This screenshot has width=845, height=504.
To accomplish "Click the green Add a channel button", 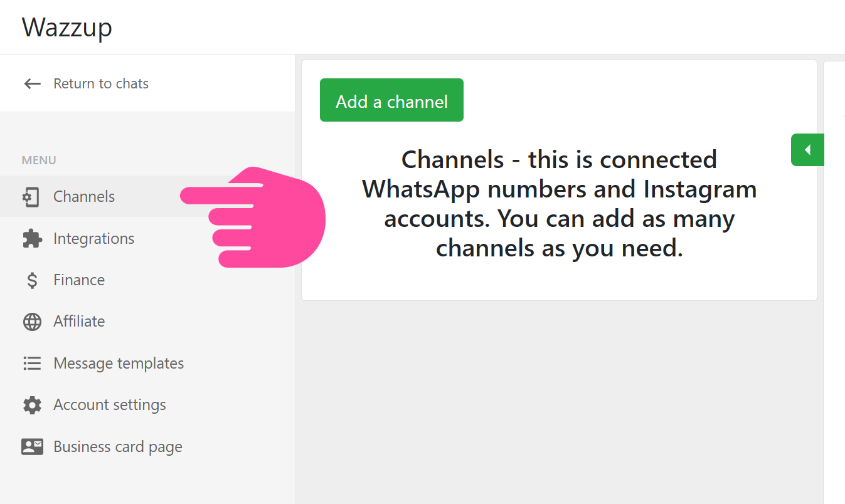I will [391, 100].
